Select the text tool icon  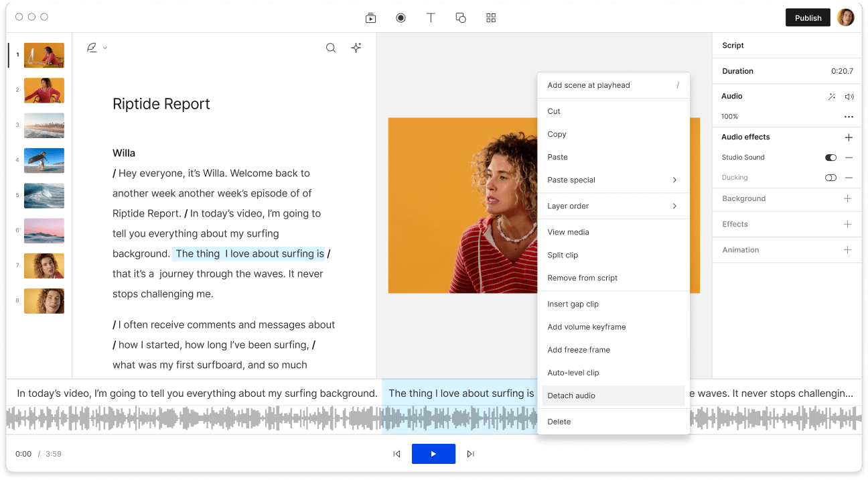pos(431,18)
